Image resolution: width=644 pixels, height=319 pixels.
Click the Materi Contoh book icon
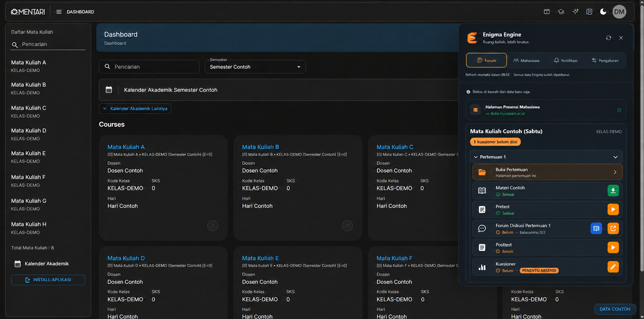[482, 191]
